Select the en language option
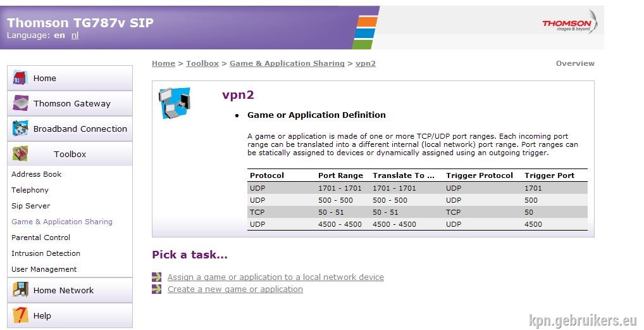This screenshot has width=644, height=330. [x=59, y=35]
